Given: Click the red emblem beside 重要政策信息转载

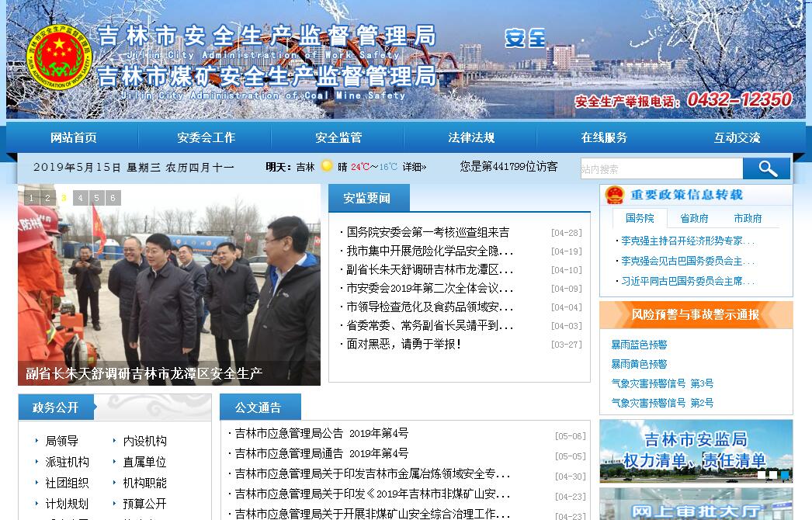Looking at the screenshot, I should tap(614, 196).
